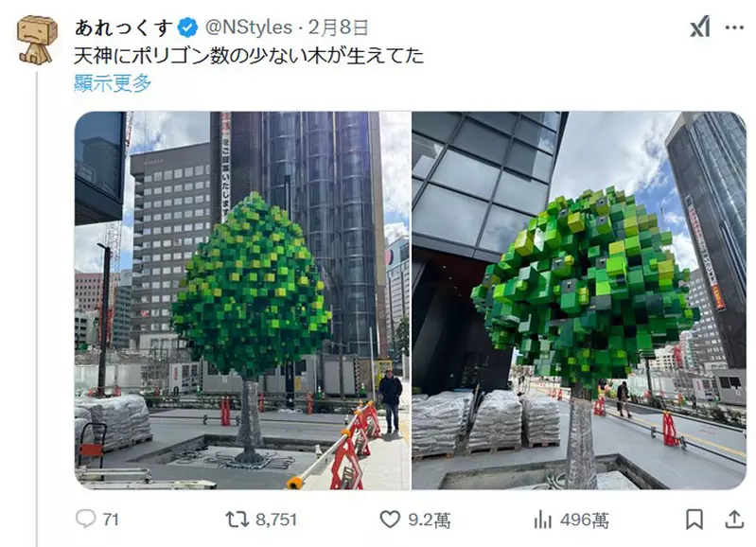Open the three-dot more options menu
This screenshot has height=547, width=756.
(735, 27)
